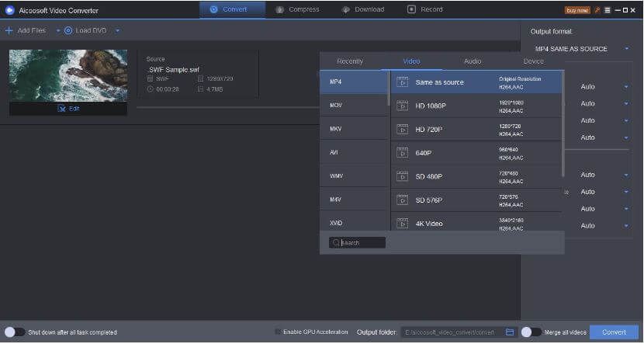
Task: Open the hamburger menu icon in title bar
Action: click(608, 10)
